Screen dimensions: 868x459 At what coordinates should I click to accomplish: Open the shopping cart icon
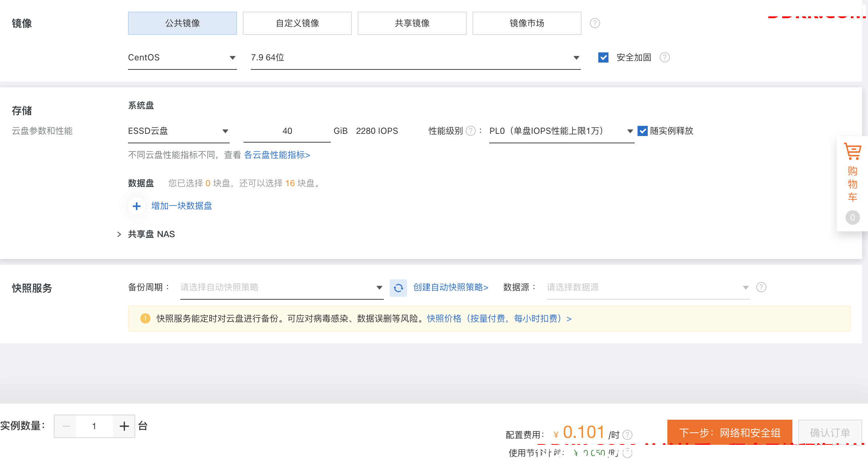pos(852,151)
